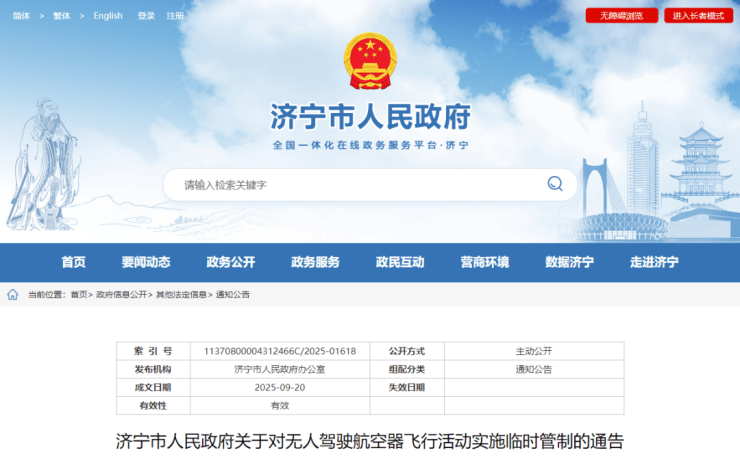Open the 政务服务 menu item

(x=315, y=262)
